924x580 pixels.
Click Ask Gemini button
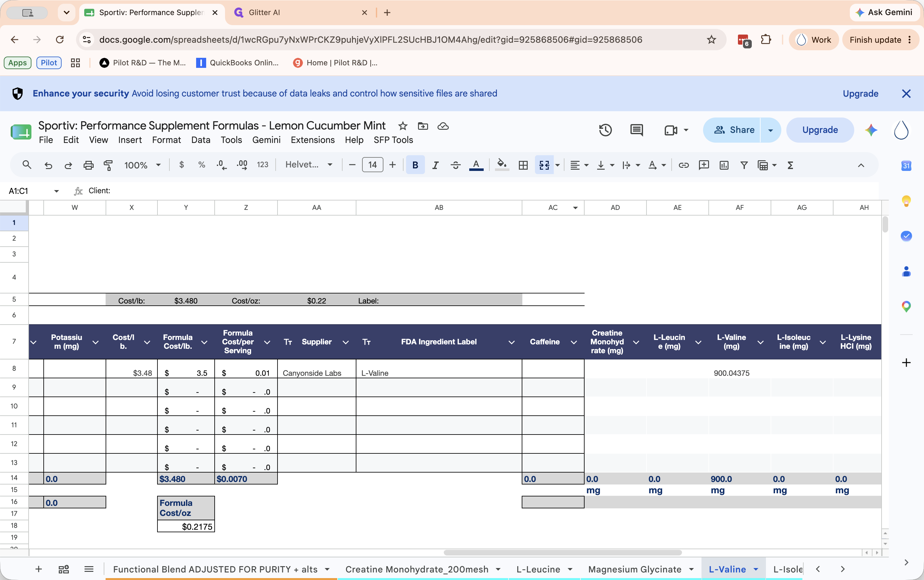884,12
